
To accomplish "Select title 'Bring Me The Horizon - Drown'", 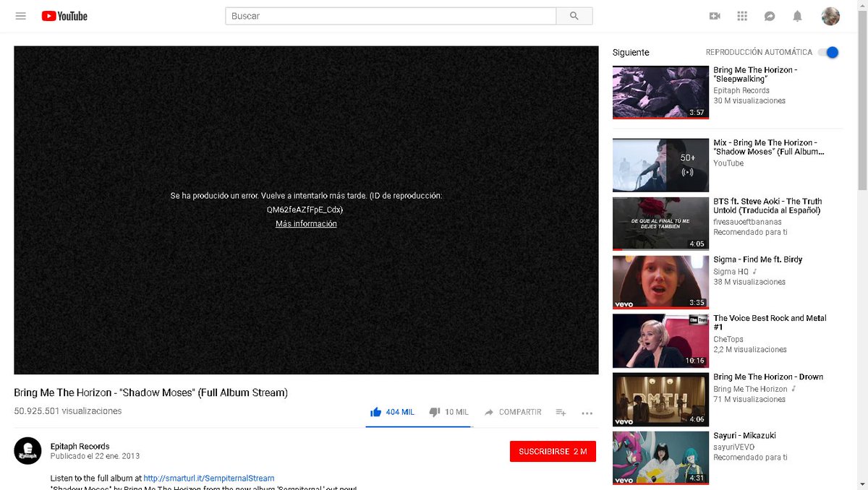I will point(768,377).
